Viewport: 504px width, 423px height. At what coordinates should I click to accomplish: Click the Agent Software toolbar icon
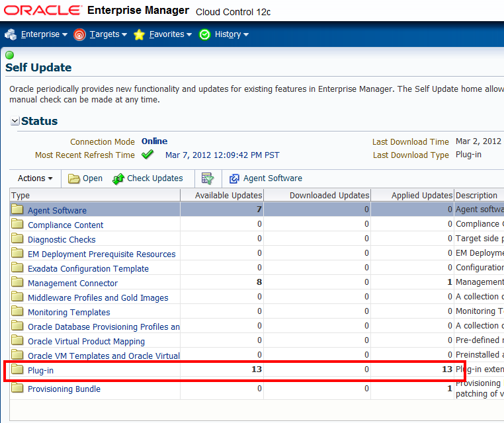[x=234, y=178]
